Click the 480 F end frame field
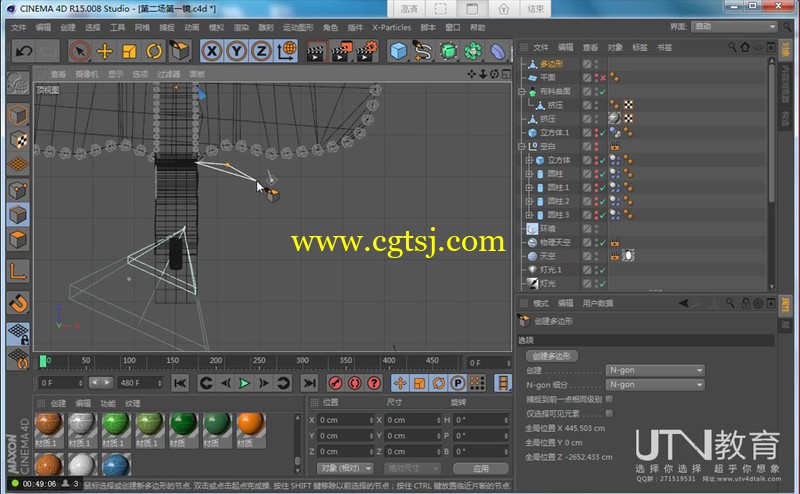The height and width of the screenshot is (494, 800). tap(140, 383)
